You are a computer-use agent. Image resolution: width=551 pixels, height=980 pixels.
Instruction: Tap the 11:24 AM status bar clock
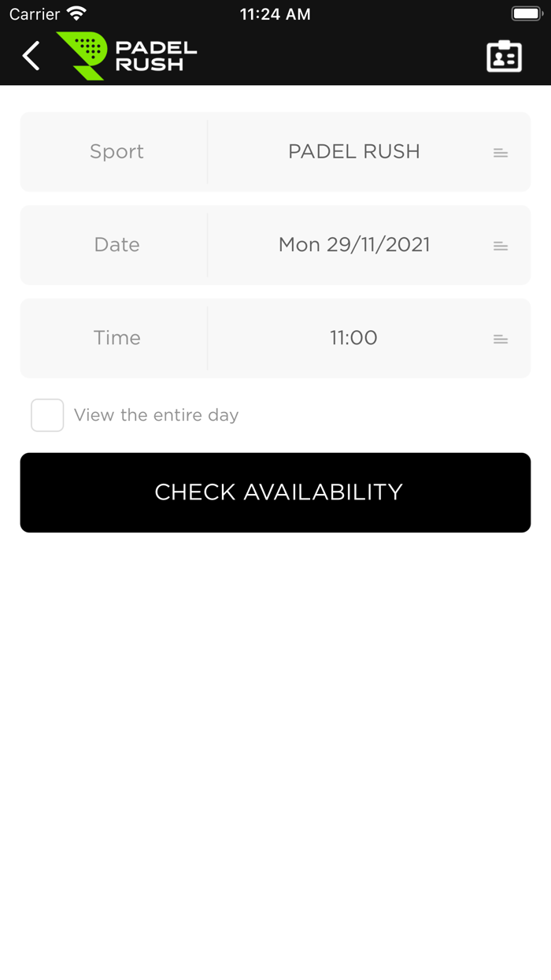point(275,14)
